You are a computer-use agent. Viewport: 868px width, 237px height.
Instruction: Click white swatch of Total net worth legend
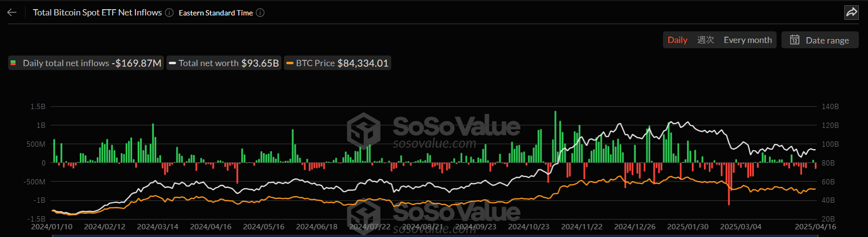coord(172,63)
